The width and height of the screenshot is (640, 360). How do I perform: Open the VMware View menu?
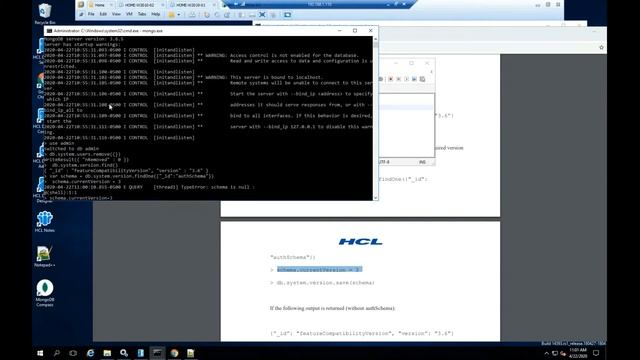(x=116, y=14)
